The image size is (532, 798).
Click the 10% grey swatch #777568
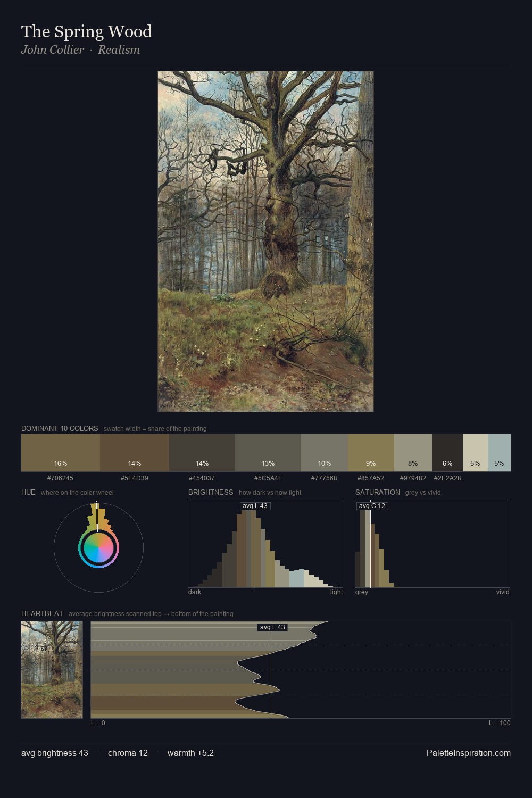(x=325, y=453)
